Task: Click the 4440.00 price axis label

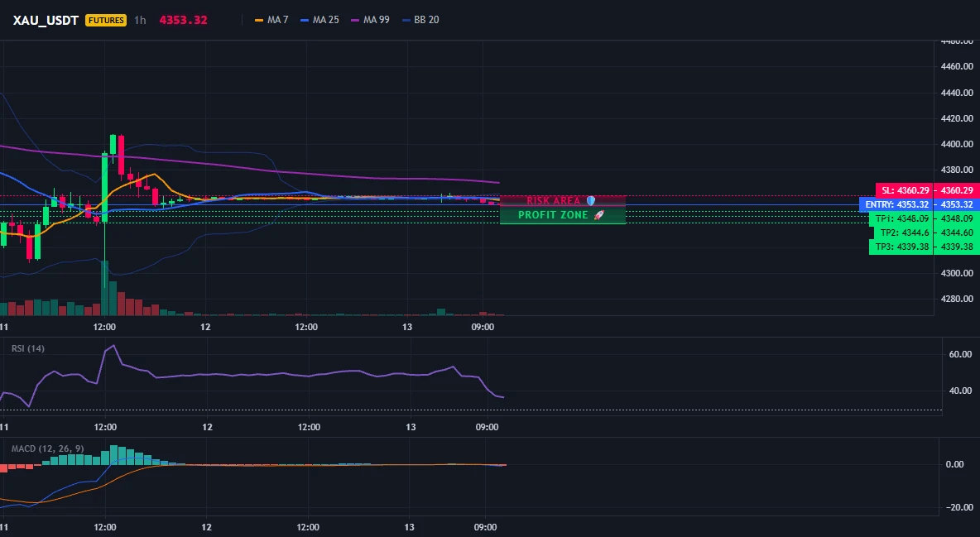Action: tap(956, 93)
